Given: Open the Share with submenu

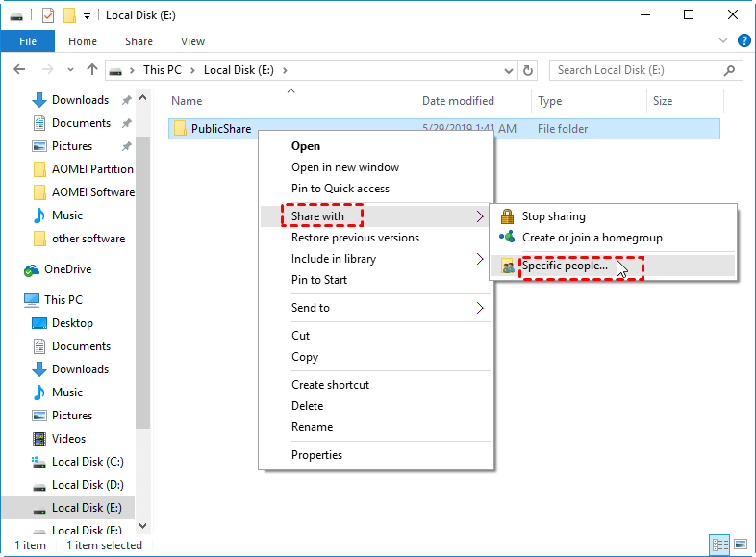Looking at the screenshot, I should (375, 216).
